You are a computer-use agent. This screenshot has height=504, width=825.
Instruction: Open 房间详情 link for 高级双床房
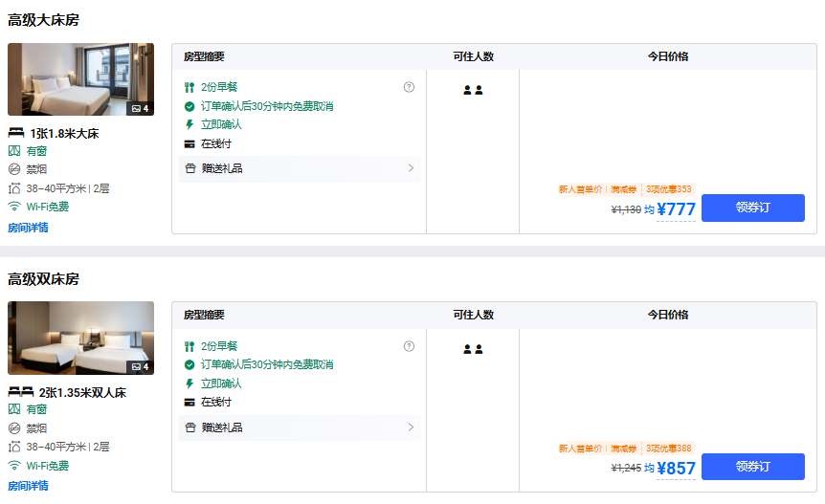point(28,486)
